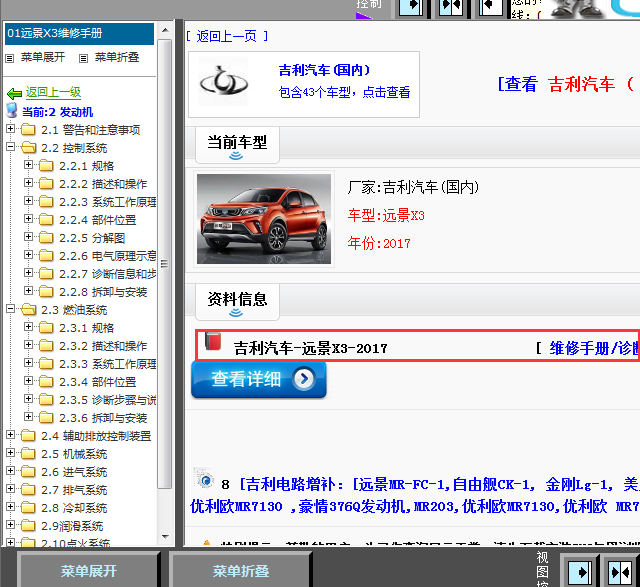Expand the 2.9润滑系统 node

pos(11,525)
